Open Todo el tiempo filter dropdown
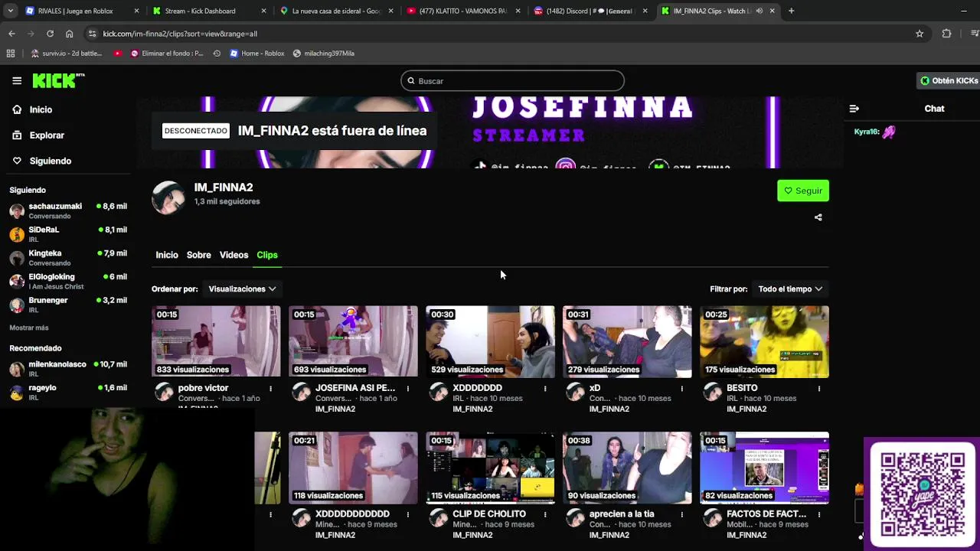 pyautogui.click(x=790, y=289)
